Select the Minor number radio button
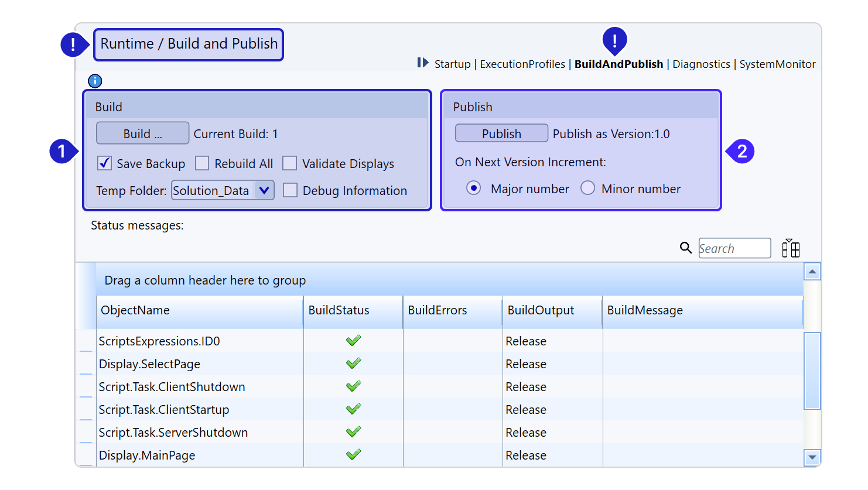 (587, 188)
